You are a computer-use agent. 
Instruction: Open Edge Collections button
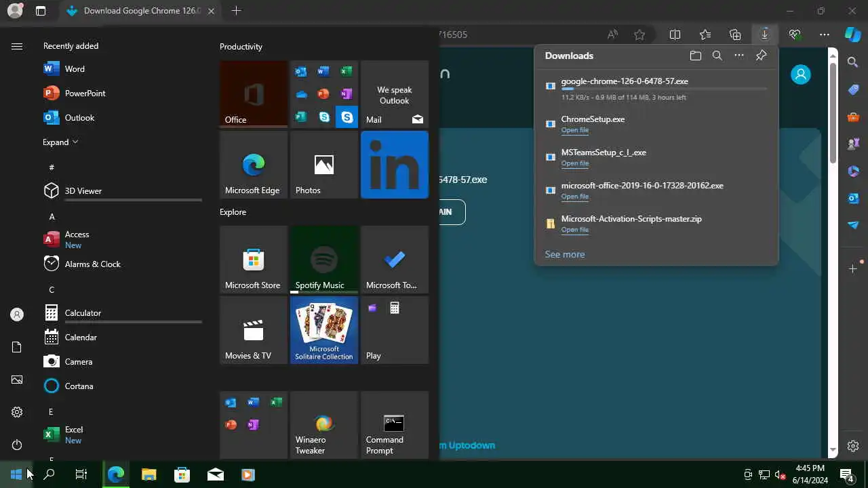pyautogui.click(x=735, y=35)
